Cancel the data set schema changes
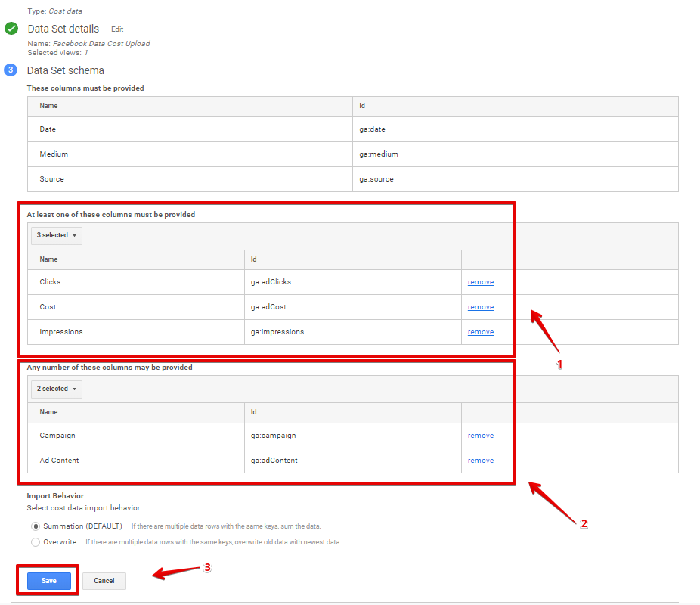This screenshot has height=605, width=700. 104,581
